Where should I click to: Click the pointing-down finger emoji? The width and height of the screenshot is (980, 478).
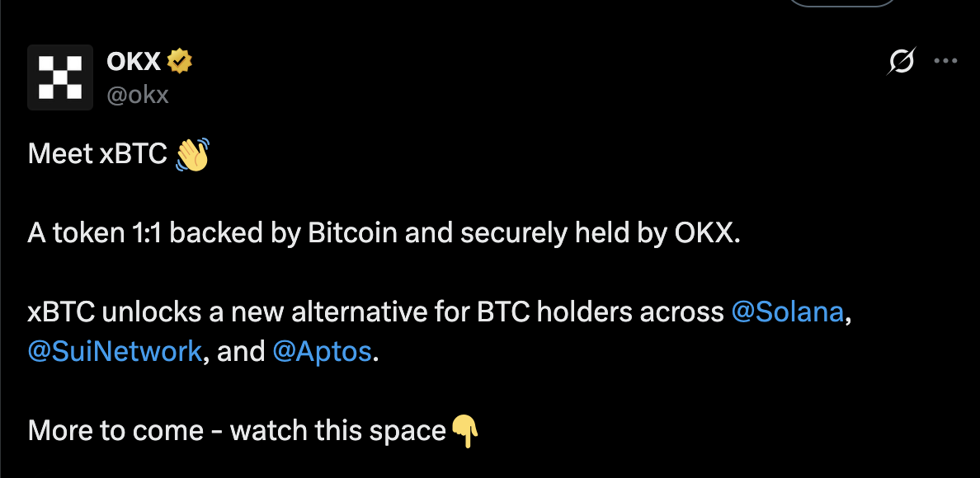(x=466, y=430)
